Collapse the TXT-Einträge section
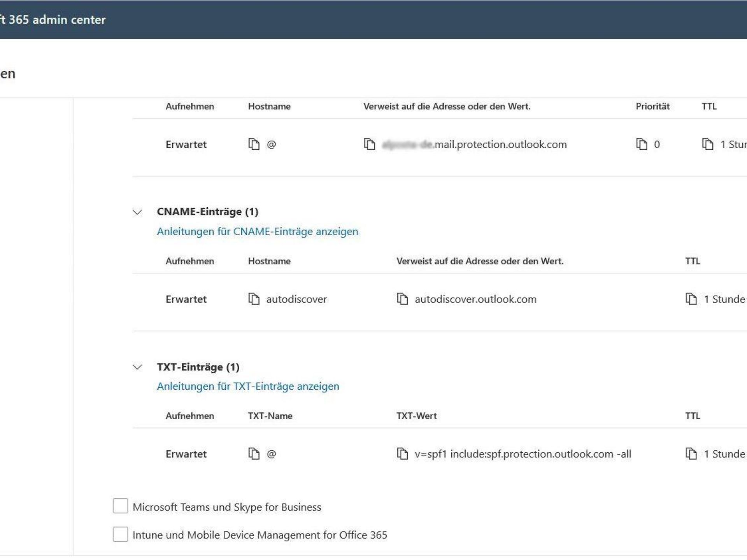Image resolution: width=747 pixels, height=560 pixels. point(137,367)
